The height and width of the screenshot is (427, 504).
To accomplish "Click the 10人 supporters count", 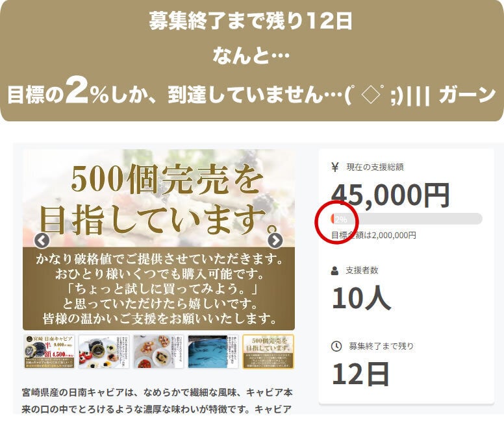I will point(360,299).
